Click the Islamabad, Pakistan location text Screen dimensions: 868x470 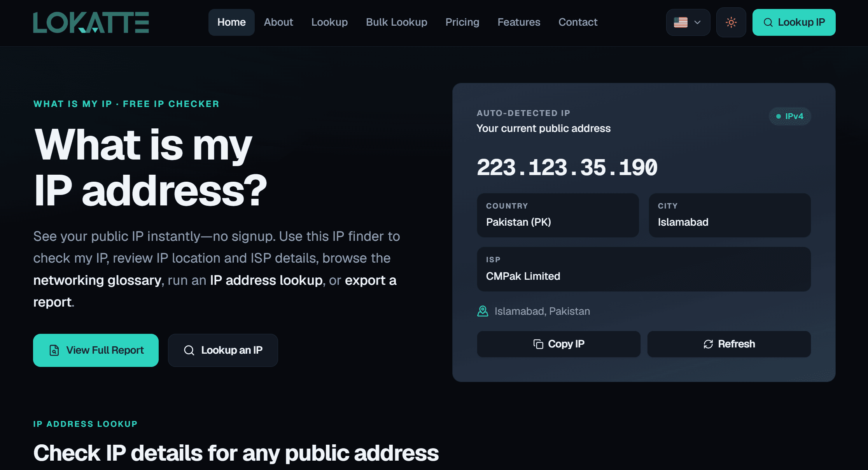542,311
